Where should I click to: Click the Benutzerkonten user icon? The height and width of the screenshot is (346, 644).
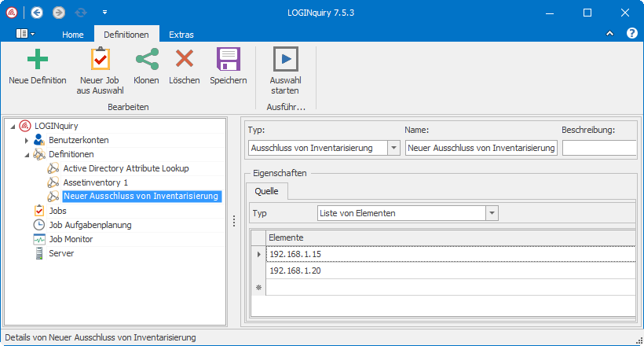(39, 140)
